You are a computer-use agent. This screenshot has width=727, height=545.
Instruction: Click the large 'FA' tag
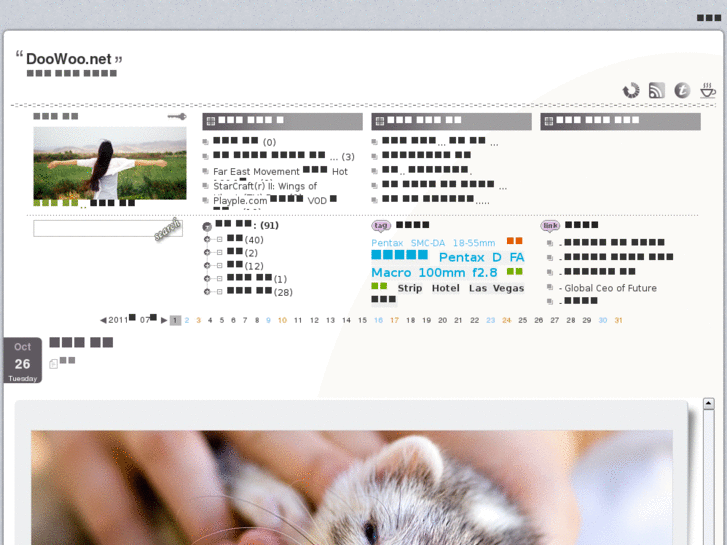tap(517, 257)
